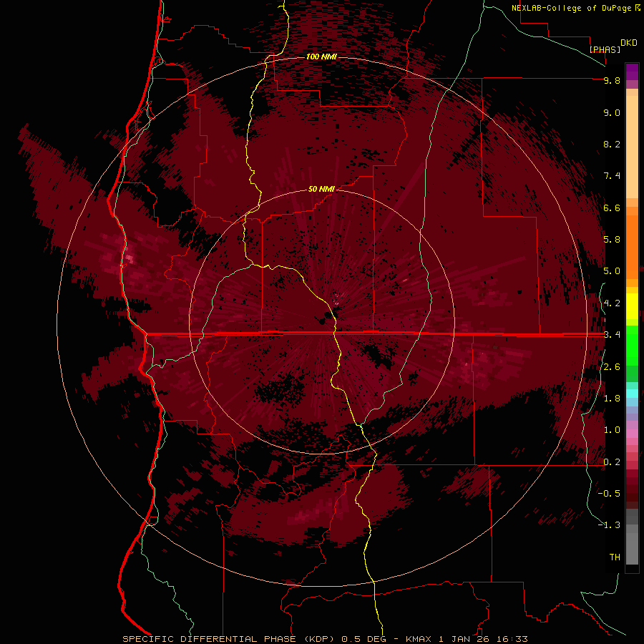Click the 8.2 legend value

(612, 144)
